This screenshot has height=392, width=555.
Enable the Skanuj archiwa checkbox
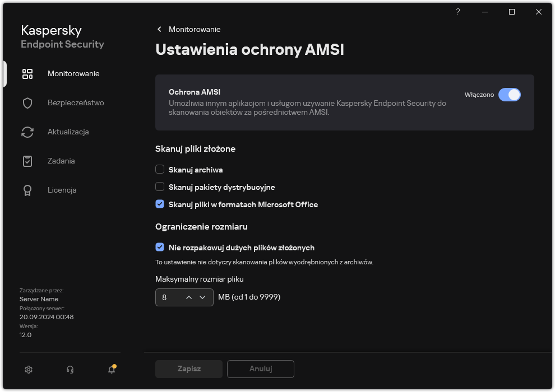(160, 170)
